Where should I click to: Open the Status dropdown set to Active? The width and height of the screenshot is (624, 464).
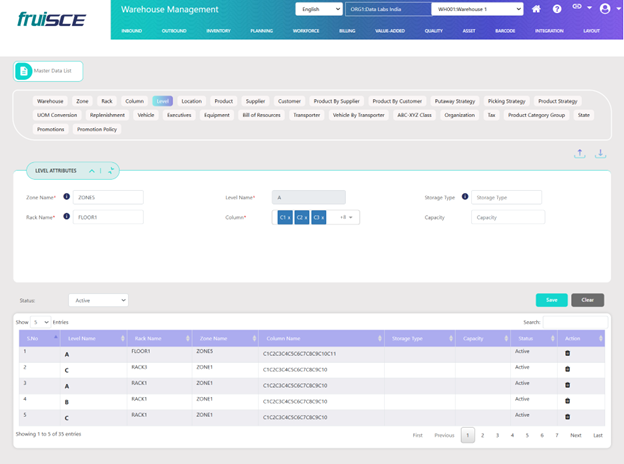(x=98, y=299)
